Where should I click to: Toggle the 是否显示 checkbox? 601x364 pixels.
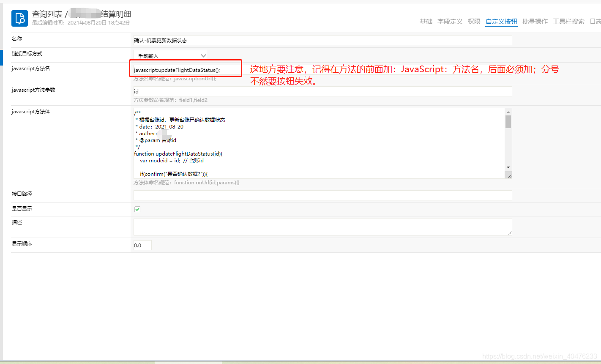137,209
